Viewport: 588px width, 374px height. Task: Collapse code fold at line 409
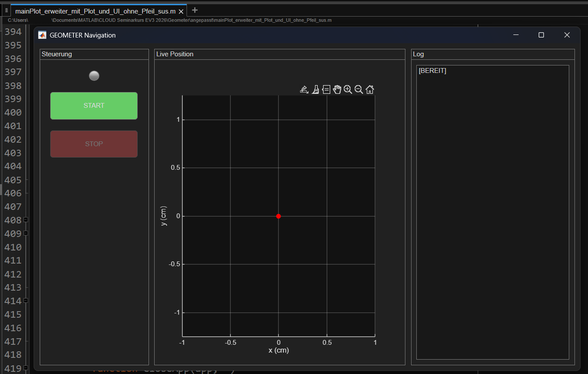(x=26, y=233)
